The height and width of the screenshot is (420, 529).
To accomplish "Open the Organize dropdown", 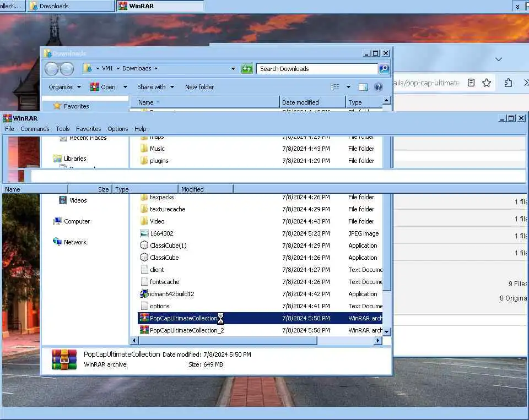I will pos(65,87).
